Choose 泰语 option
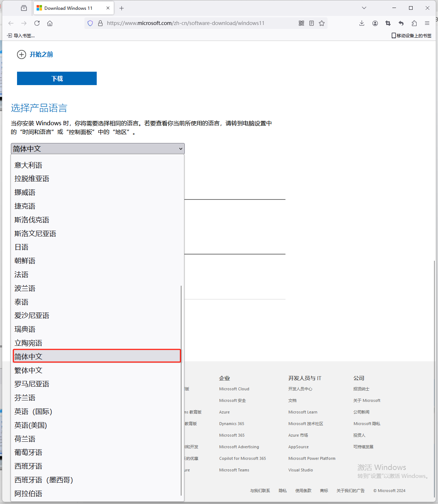The width and height of the screenshot is (438, 504). click(x=96, y=302)
